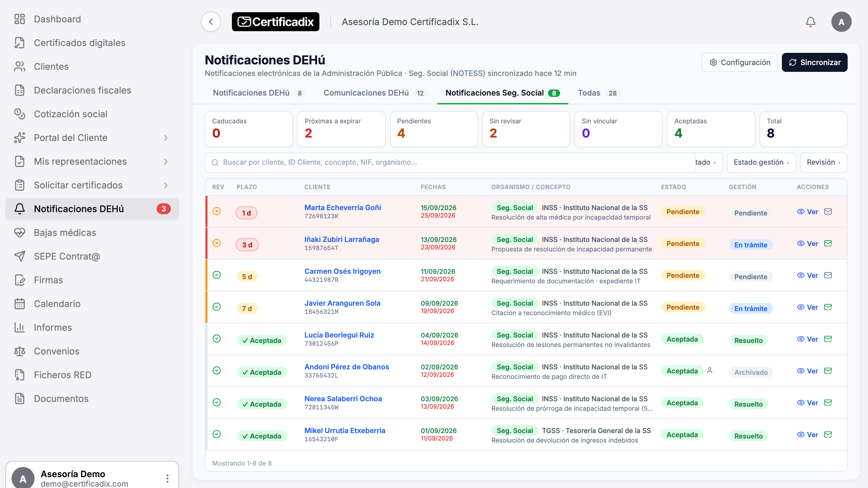
Task: Open the partially hidden Estado filter dropdown
Action: coord(709,162)
